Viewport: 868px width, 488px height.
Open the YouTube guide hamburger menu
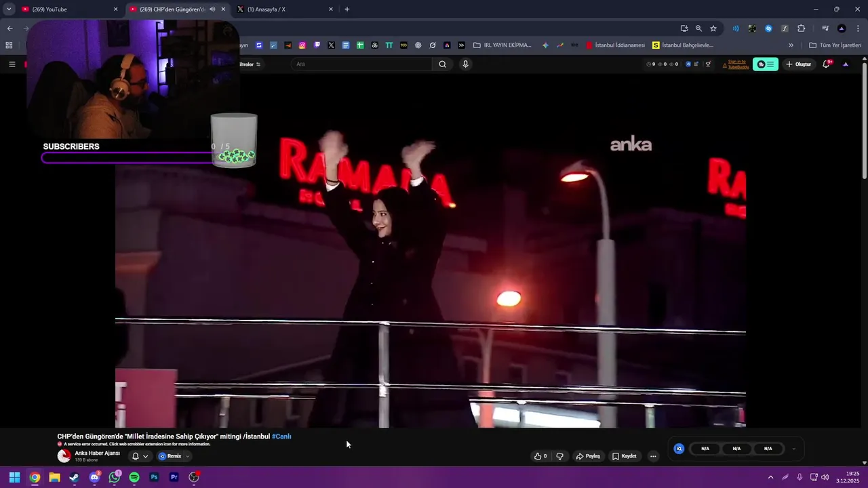click(12, 64)
